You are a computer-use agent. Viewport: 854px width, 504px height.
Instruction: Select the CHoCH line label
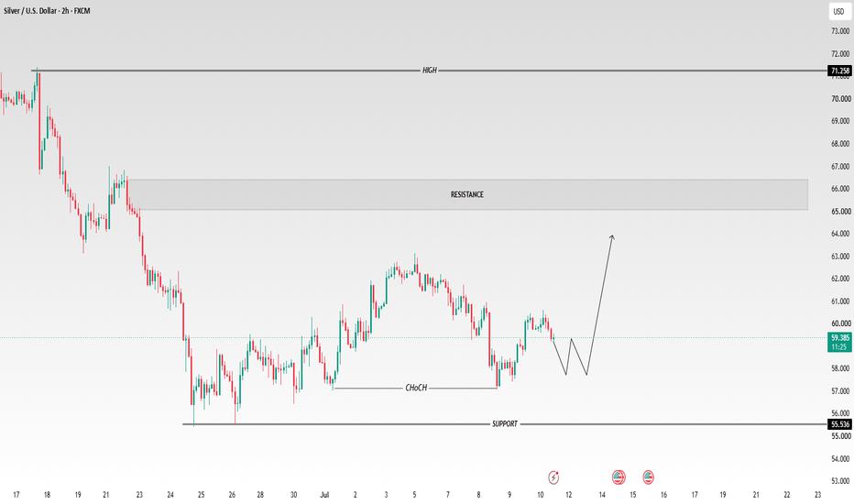pyautogui.click(x=416, y=388)
